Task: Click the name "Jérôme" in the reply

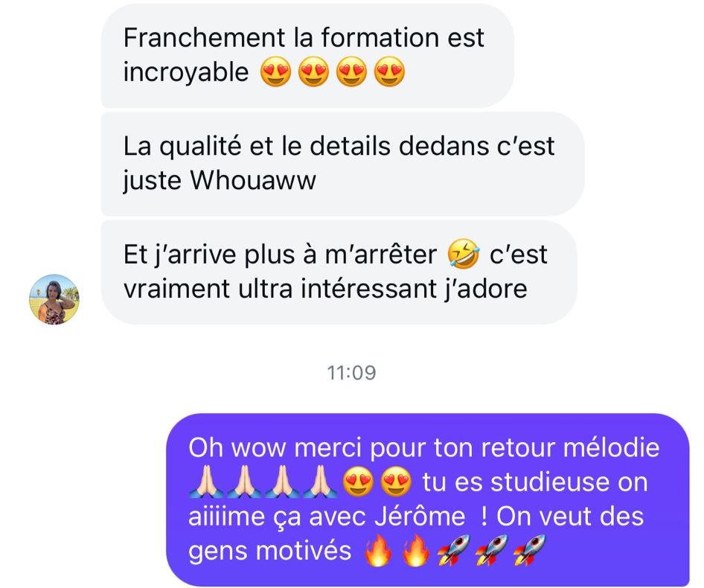Action: pyautogui.click(x=420, y=516)
